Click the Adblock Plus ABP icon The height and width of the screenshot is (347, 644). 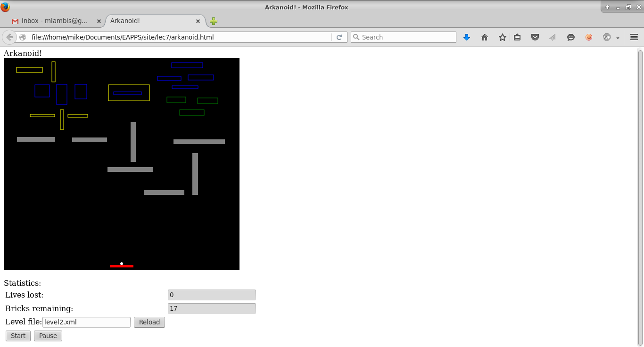click(607, 37)
